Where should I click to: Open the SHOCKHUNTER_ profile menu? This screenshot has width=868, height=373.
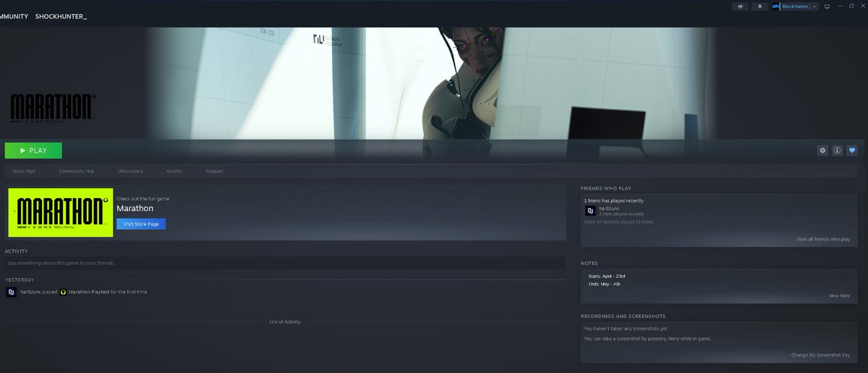pyautogui.click(x=61, y=16)
